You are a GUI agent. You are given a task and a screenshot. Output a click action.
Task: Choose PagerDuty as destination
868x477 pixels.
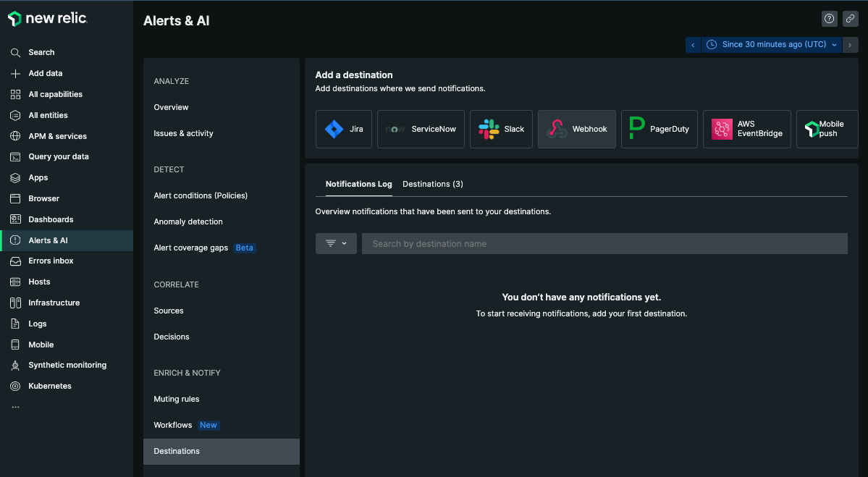tap(659, 129)
